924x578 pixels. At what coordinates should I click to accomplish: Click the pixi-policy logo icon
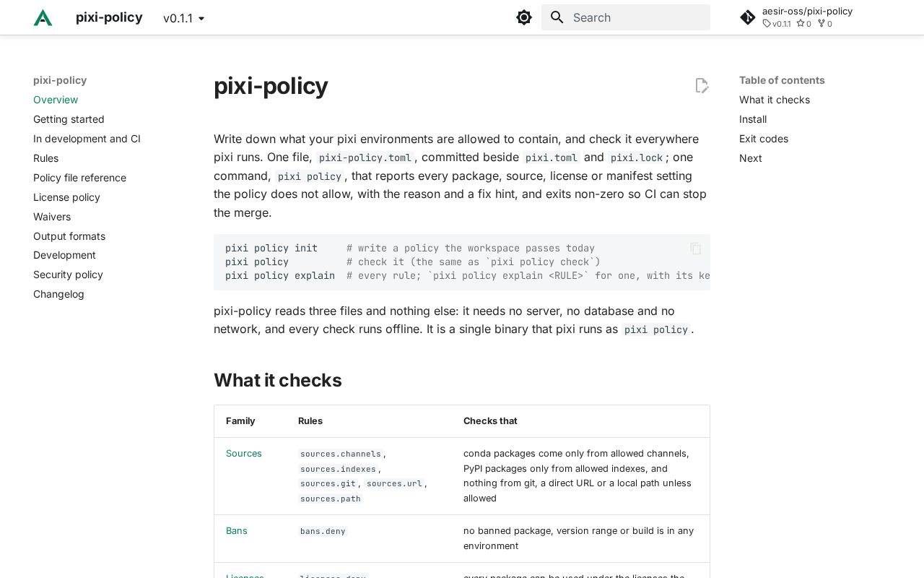pos(43,17)
